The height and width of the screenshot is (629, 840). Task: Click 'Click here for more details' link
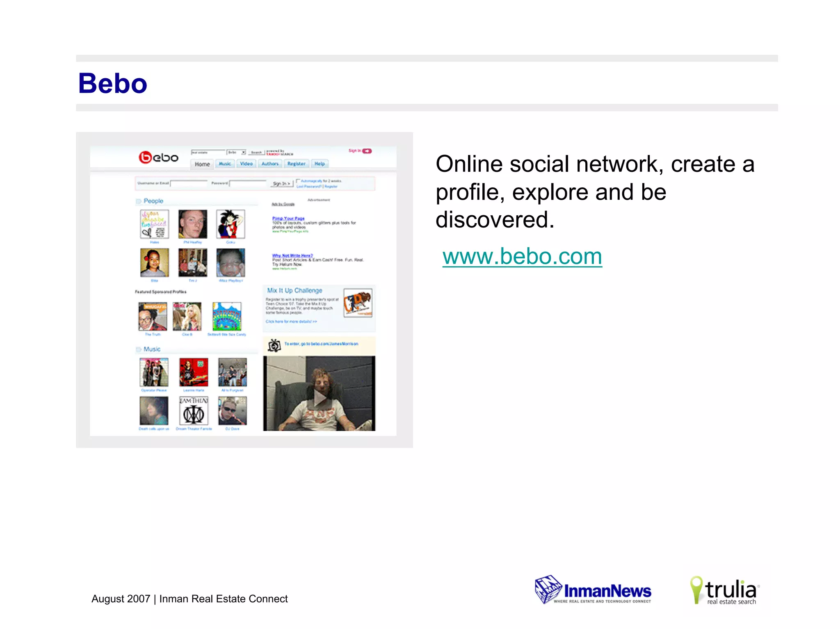[291, 321]
